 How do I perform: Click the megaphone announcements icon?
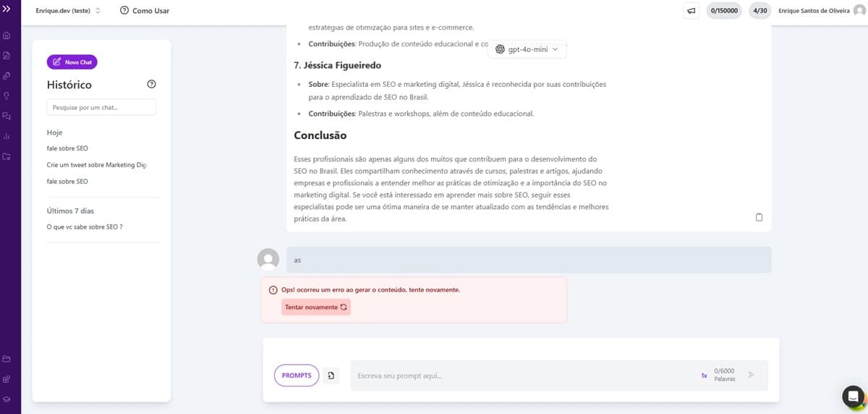(x=692, y=11)
